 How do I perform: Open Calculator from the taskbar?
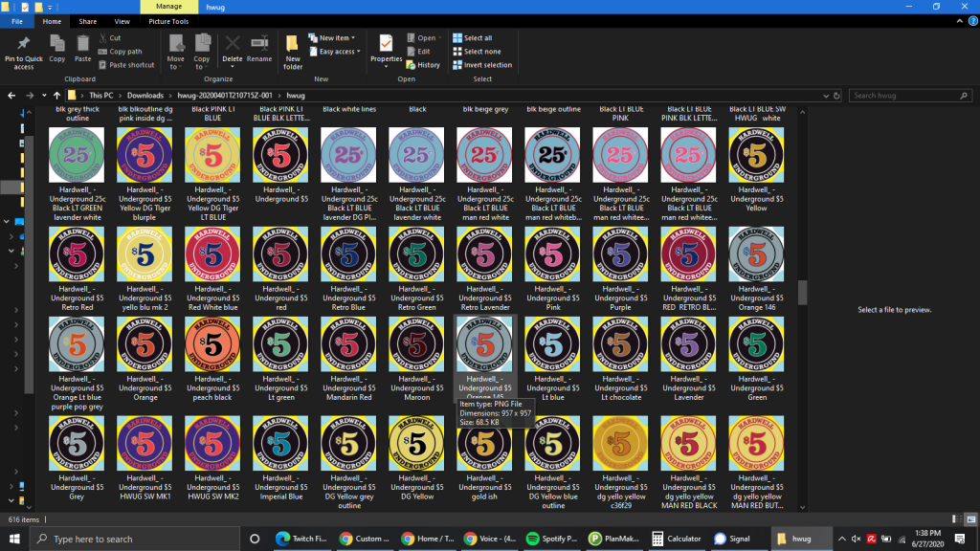click(677, 539)
